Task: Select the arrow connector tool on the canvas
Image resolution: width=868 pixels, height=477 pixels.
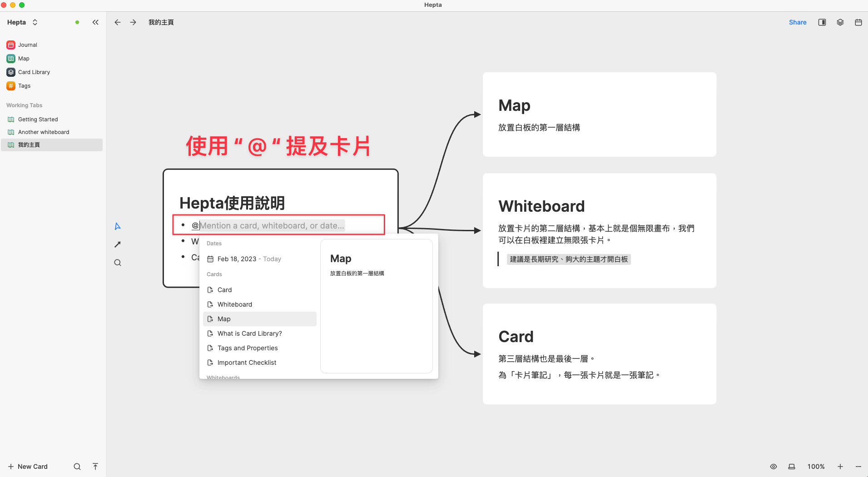Action: pos(117,244)
